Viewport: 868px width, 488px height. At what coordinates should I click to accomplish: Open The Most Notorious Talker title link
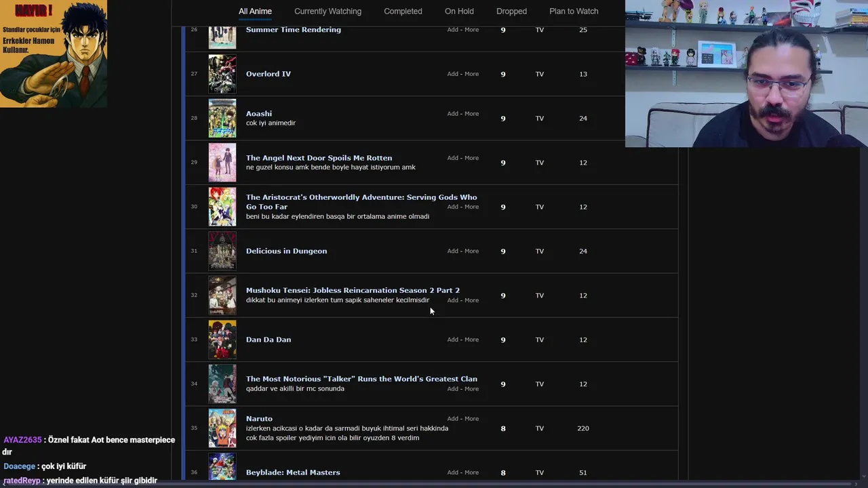pos(361,379)
